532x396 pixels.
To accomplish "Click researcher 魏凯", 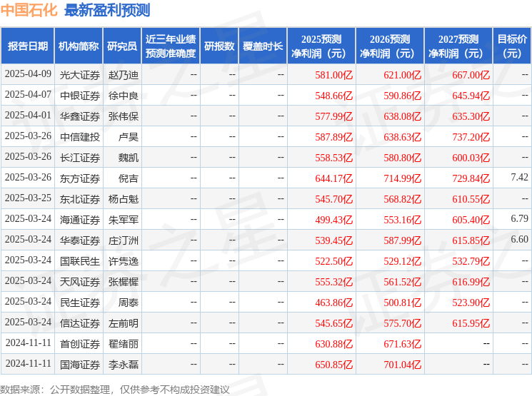I will 129,158.
